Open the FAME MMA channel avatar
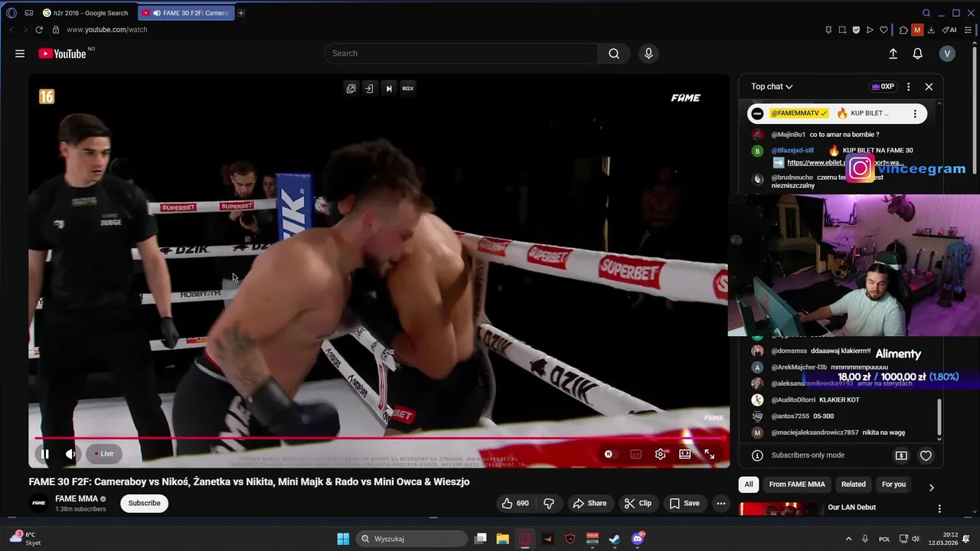 (38, 503)
